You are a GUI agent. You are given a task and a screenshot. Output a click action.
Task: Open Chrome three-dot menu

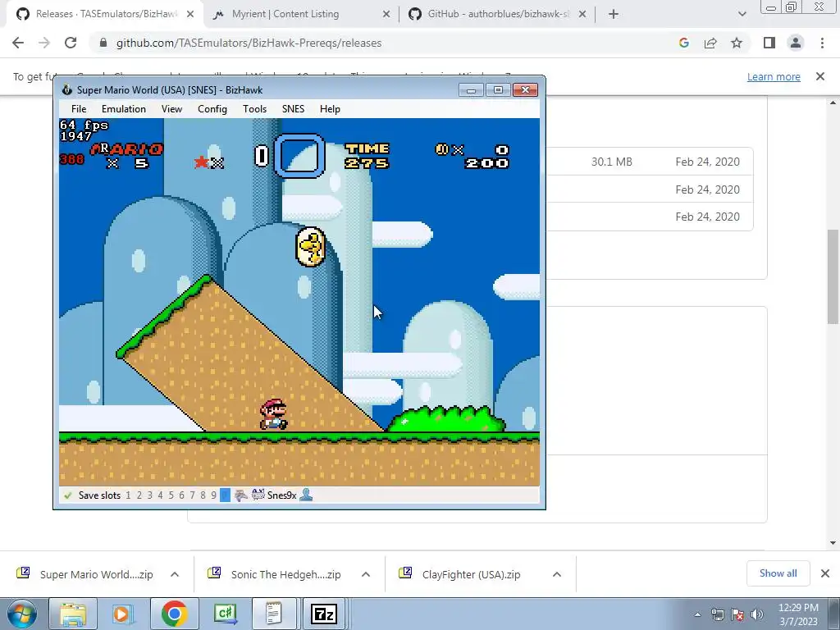click(x=822, y=43)
